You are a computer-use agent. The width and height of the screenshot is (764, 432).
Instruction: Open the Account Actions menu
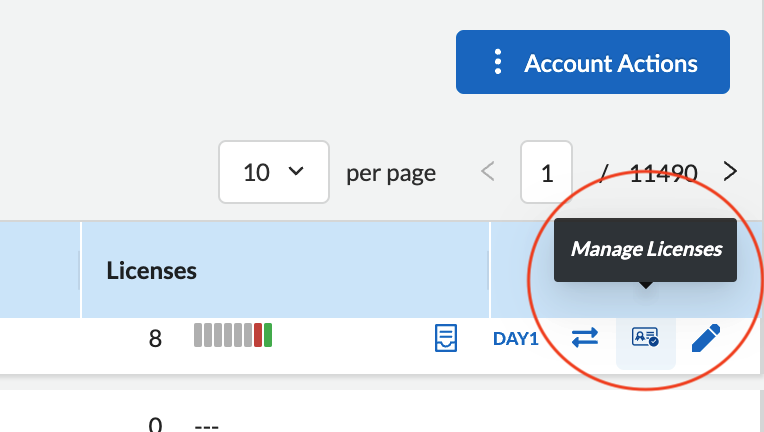point(592,63)
